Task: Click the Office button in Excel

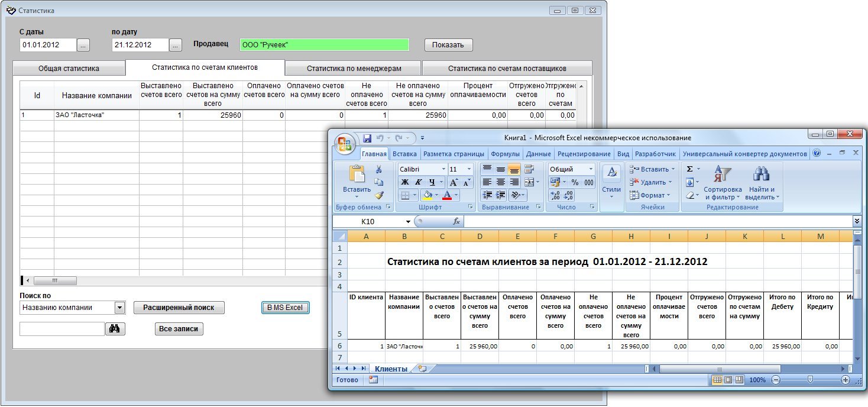Action: point(345,143)
